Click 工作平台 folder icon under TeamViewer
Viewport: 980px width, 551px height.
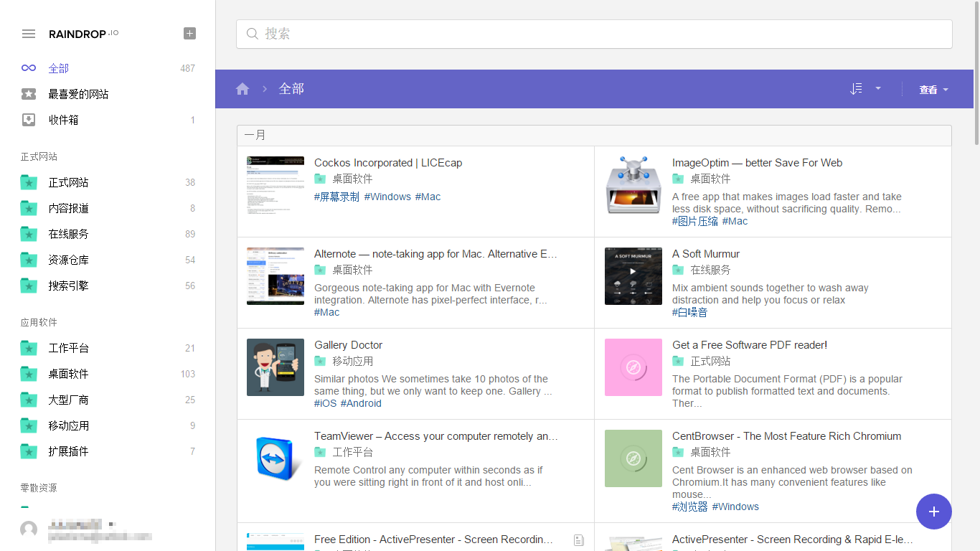point(320,452)
